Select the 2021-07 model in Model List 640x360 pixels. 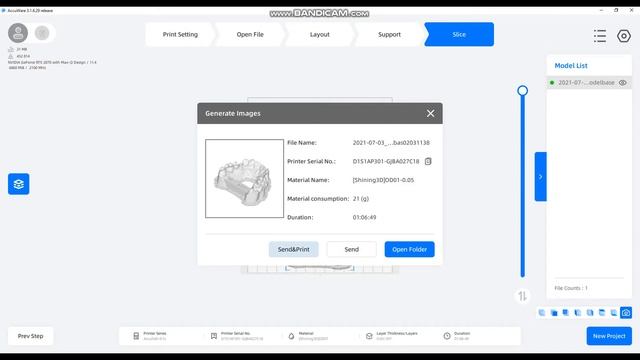point(589,82)
